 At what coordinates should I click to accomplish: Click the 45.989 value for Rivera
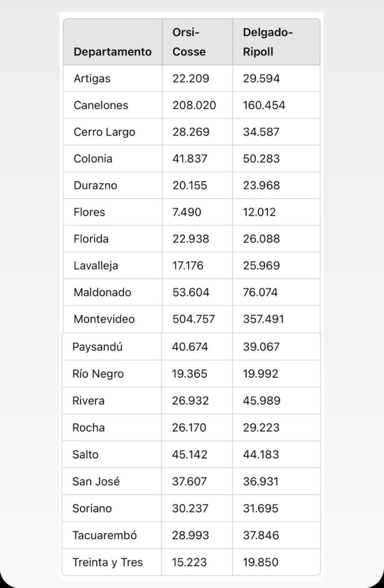(261, 400)
